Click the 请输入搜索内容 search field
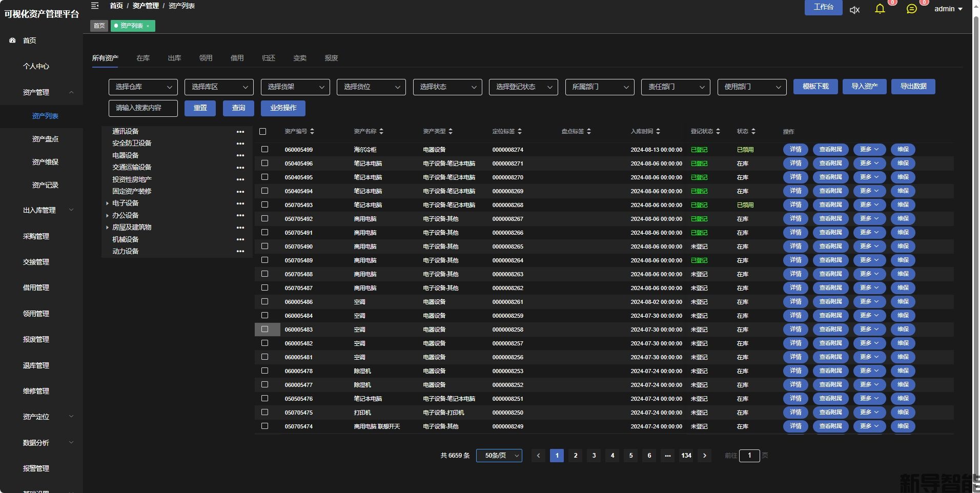This screenshot has width=980, height=493. 143,108
